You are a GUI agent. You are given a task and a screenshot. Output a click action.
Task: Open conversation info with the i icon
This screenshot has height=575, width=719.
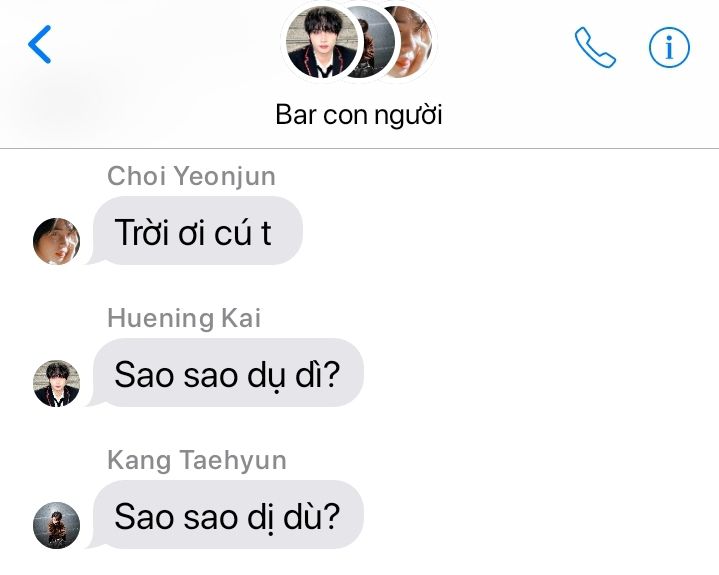[x=669, y=47]
